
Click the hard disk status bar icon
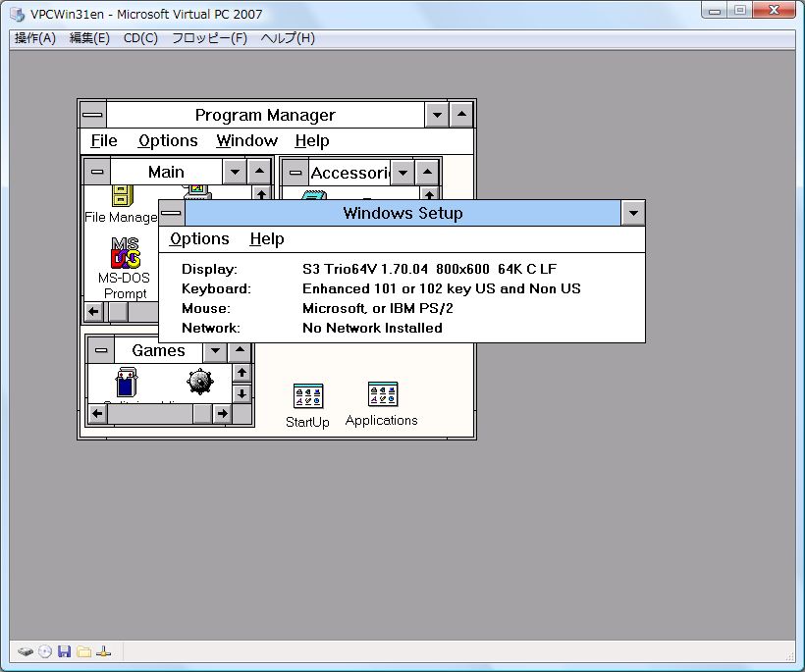(x=25, y=651)
